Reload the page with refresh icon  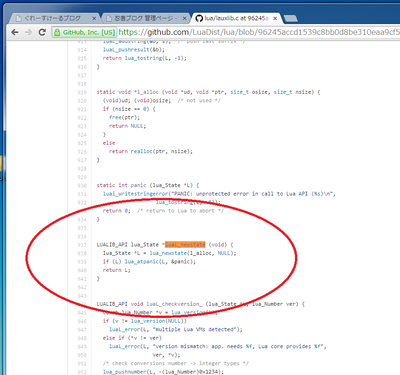(42, 32)
